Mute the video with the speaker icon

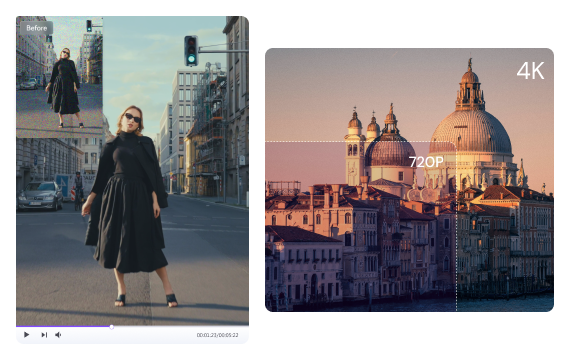pyautogui.click(x=58, y=335)
